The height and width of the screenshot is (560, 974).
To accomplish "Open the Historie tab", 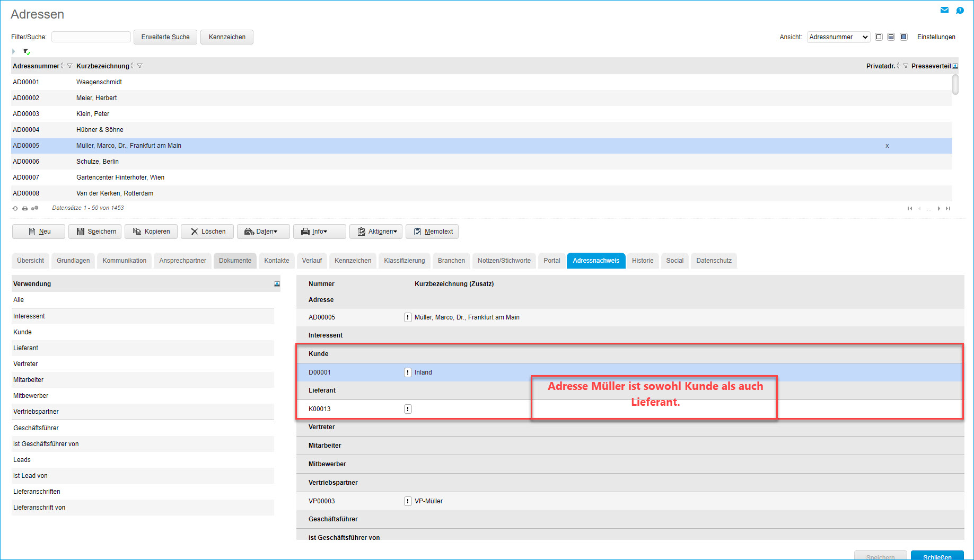I will click(x=642, y=261).
